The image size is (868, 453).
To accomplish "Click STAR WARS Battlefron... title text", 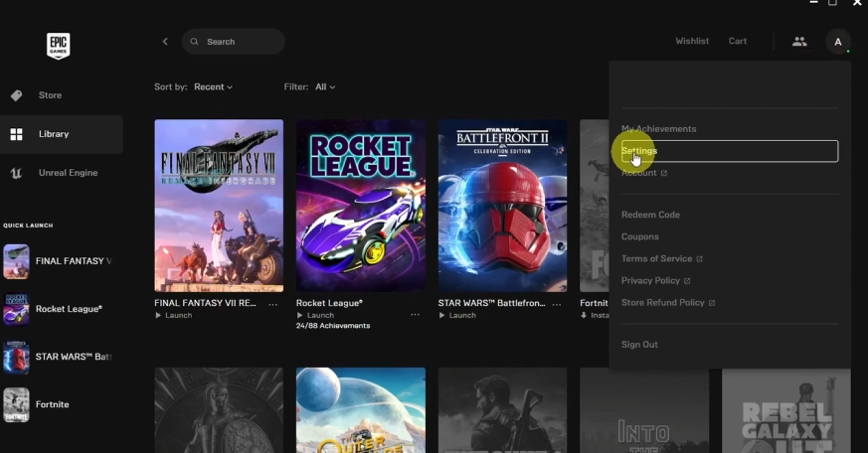I will click(x=491, y=303).
